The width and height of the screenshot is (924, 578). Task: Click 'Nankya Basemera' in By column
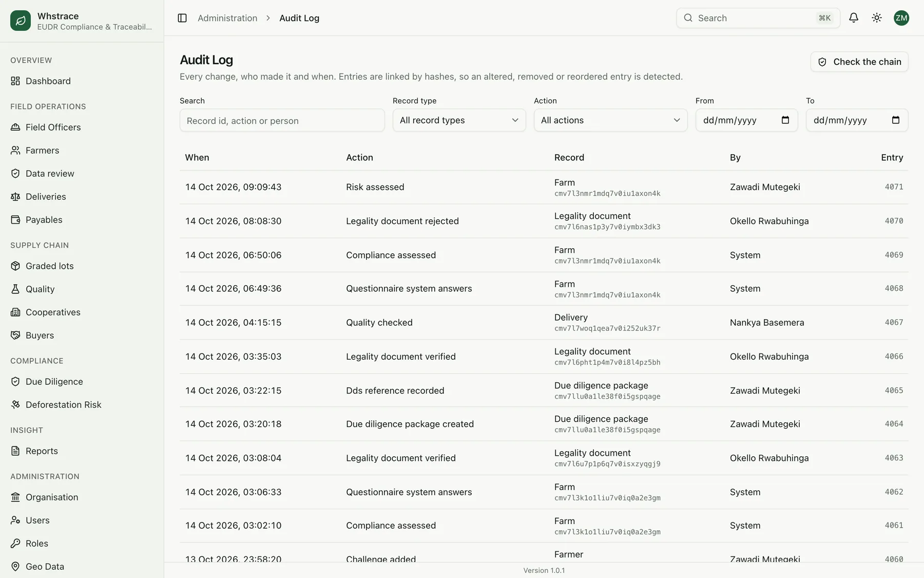[x=767, y=323]
